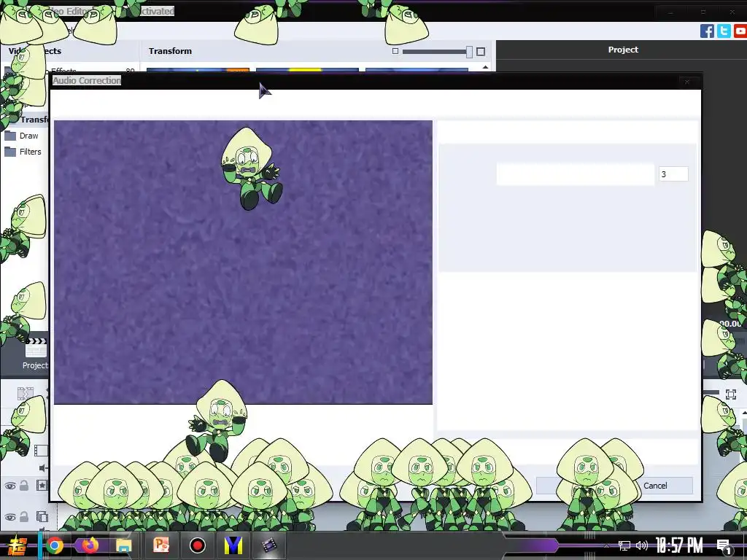Click the split clip icon on timeline toolbar

(26, 393)
